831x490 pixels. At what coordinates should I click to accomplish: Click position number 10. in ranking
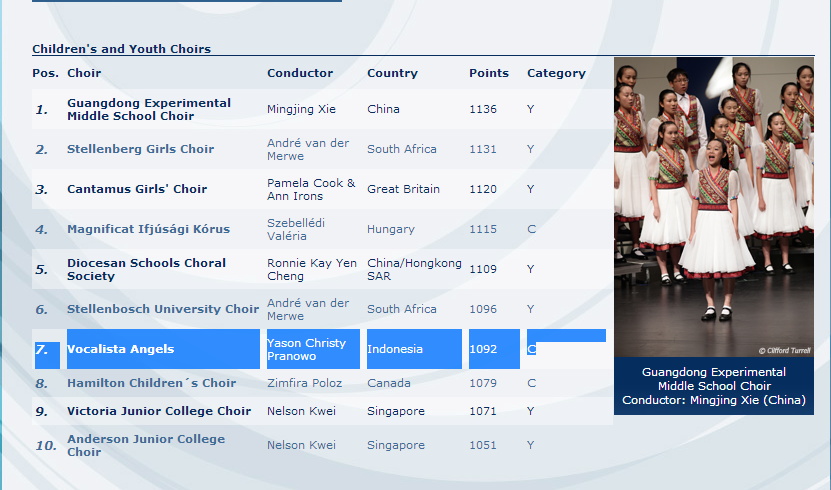[46, 446]
